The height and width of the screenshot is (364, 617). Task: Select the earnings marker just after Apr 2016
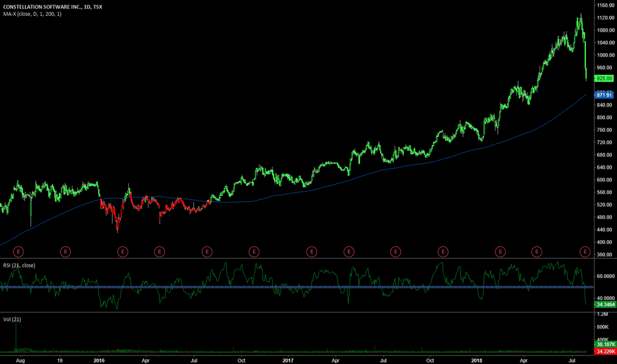pos(160,251)
